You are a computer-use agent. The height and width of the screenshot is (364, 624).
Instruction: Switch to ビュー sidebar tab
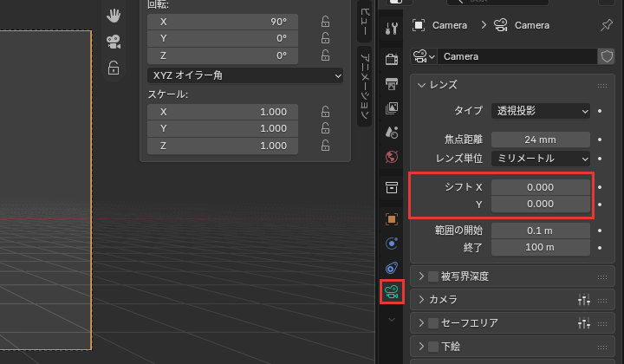coord(365,22)
